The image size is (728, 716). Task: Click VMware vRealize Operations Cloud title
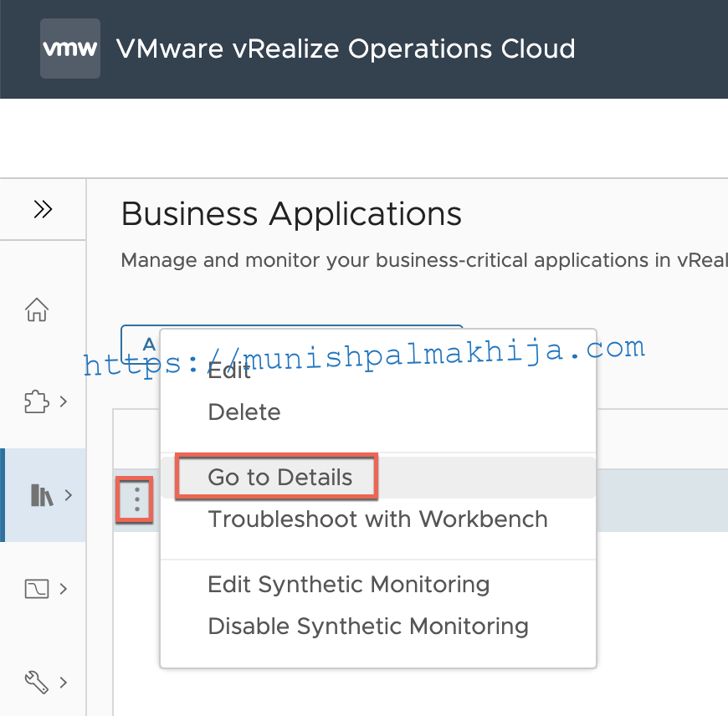(x=346, y=49)
